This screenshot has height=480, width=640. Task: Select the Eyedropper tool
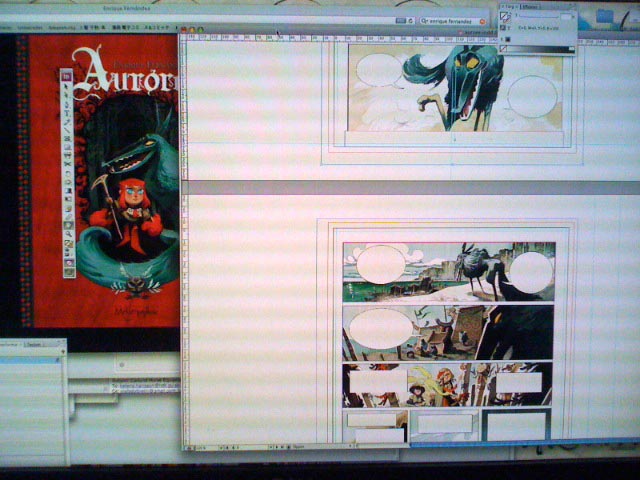coord(68,216)
